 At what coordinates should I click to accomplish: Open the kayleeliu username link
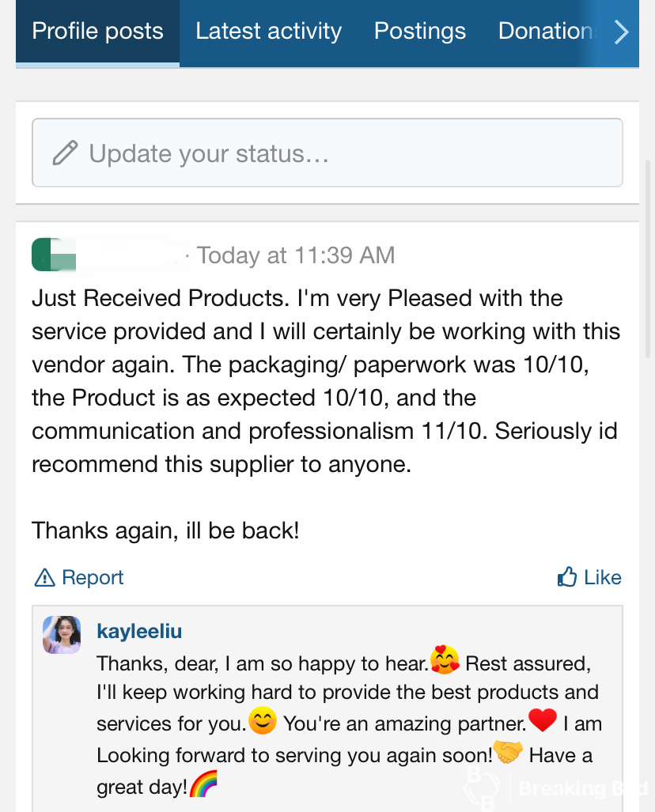[139, 631]
